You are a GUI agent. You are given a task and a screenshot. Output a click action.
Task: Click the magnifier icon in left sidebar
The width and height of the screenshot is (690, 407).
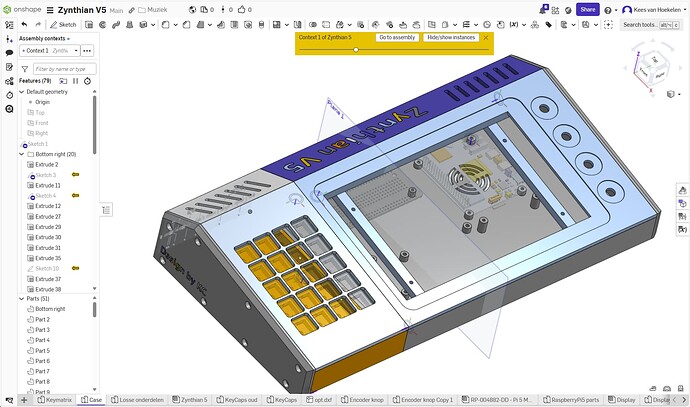coord(9,109)
